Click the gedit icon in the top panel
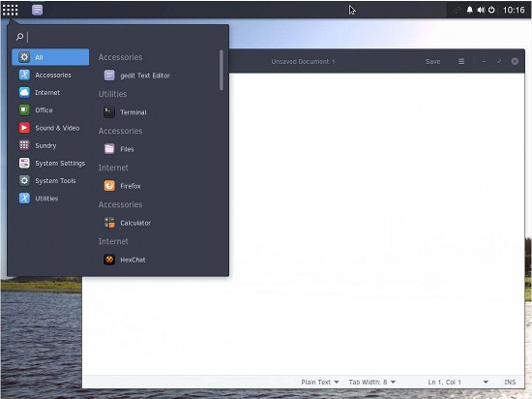 38,10
